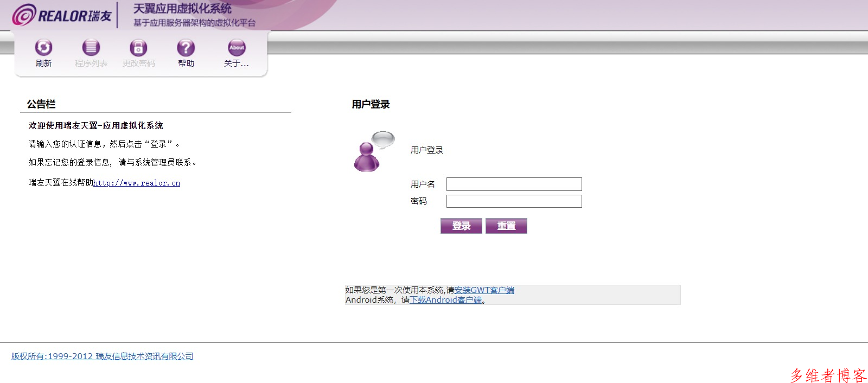Open the http://www.realor.cn help link

point(137,183)
